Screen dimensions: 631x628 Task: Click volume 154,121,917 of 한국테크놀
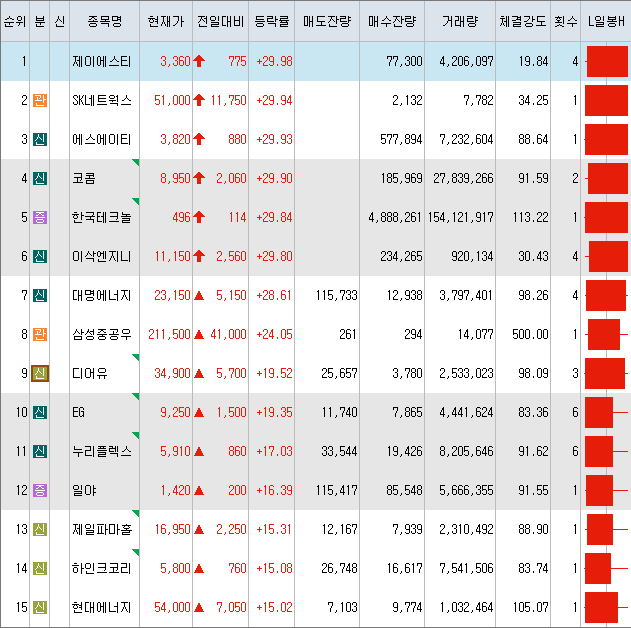click(x=461, y=218)
